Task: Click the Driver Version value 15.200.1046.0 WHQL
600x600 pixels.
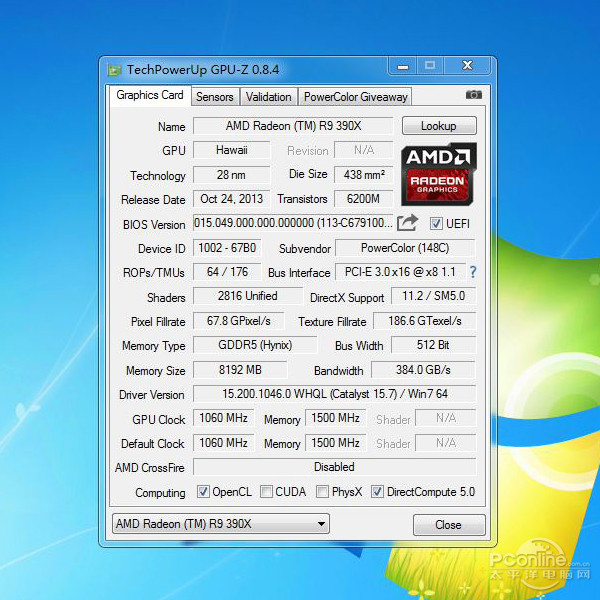Action: (334, 394)
